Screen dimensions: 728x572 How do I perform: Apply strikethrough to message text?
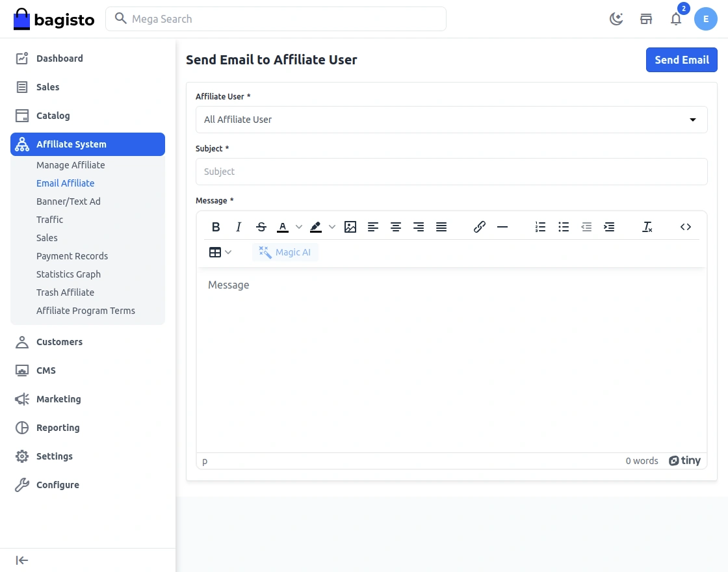261,227
